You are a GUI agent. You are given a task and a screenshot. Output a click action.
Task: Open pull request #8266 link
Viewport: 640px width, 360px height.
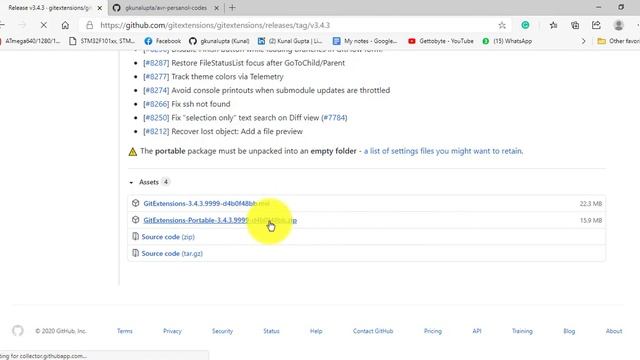pyautogui.click(x=156, y=104)
